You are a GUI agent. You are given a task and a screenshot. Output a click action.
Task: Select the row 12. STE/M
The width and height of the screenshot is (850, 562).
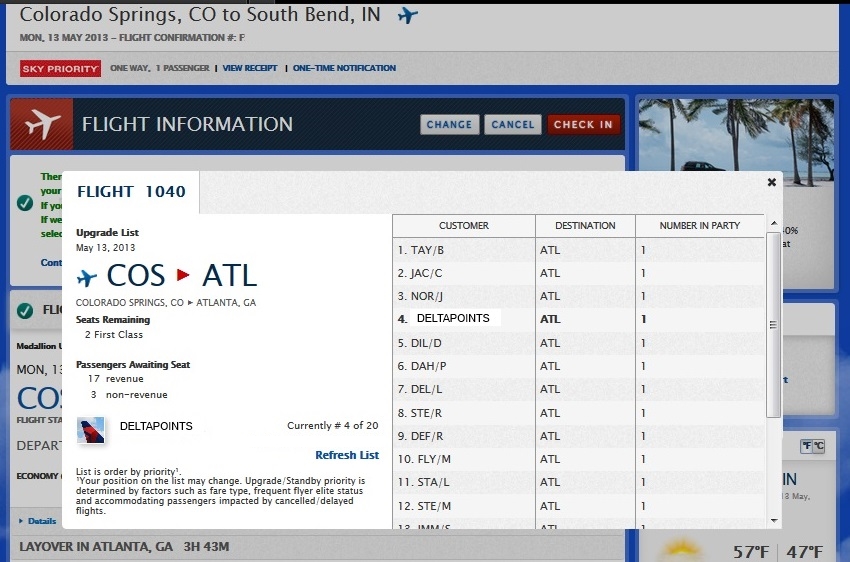click(578, 506)
